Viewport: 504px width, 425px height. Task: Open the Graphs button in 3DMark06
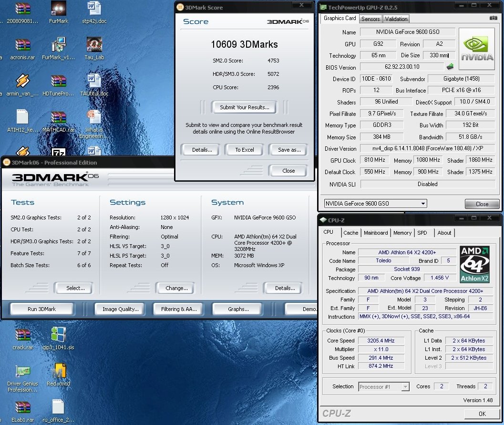(238, 309)
